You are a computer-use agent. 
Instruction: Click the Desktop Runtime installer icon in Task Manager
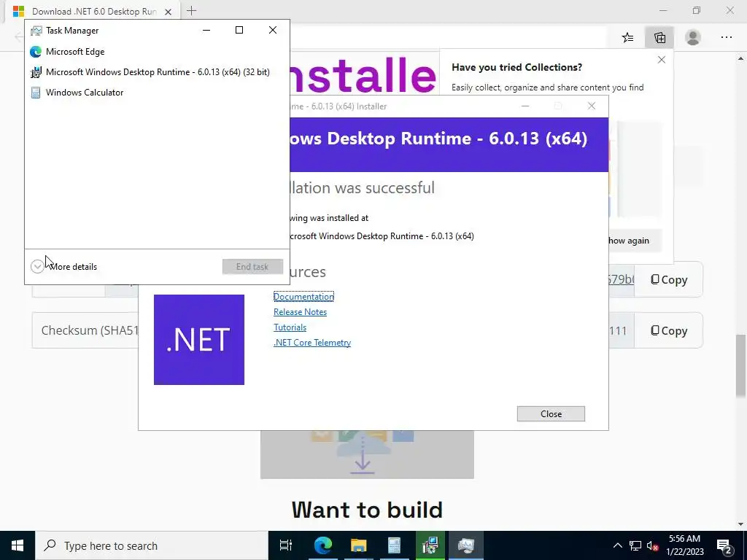click(36, 72)
